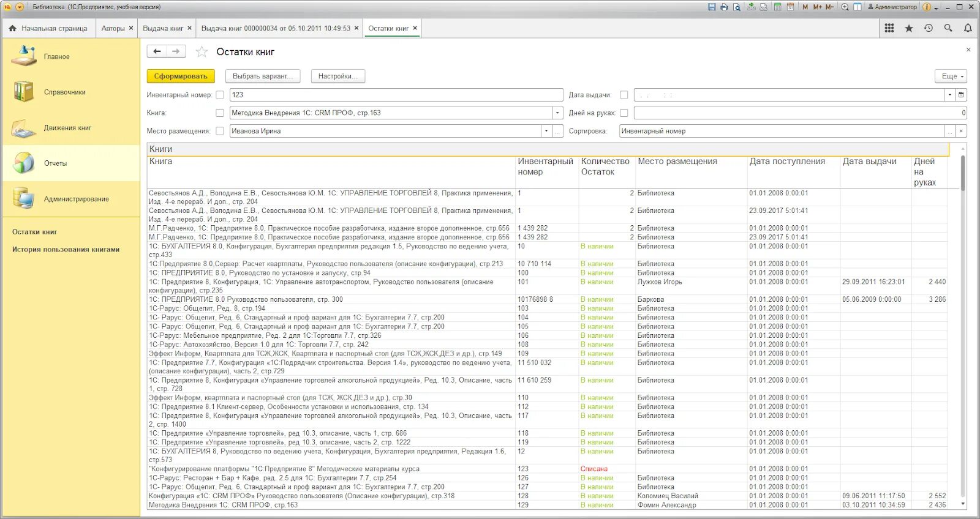980x519 pixels.
Task: Enable Место размещения filter checkbox
Action: click(220, 131)
